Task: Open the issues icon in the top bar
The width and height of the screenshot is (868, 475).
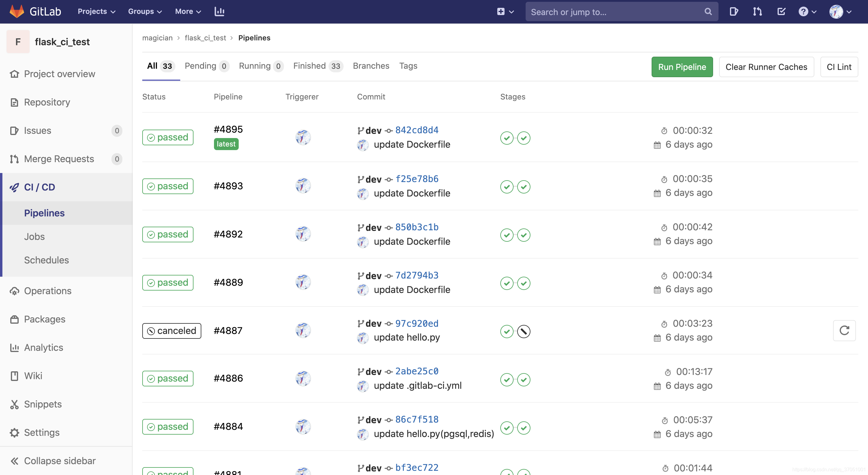Action: pyautogui.click(x=734, y=11)
